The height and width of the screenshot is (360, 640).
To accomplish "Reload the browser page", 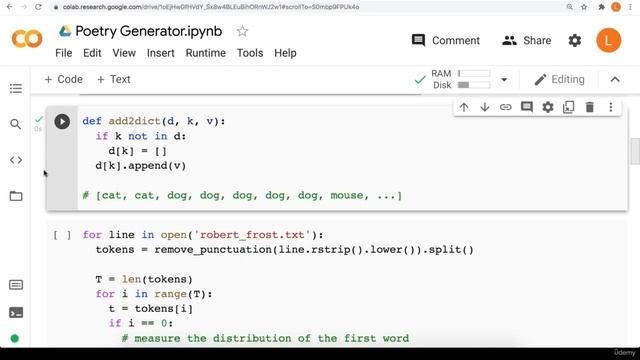I will (x=38, y=7).
